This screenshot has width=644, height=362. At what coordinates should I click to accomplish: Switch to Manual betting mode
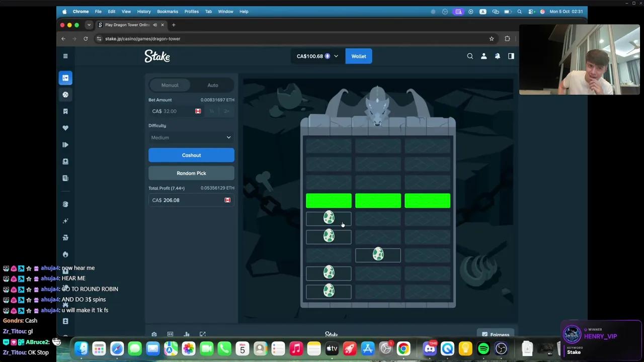pos(170,85)
